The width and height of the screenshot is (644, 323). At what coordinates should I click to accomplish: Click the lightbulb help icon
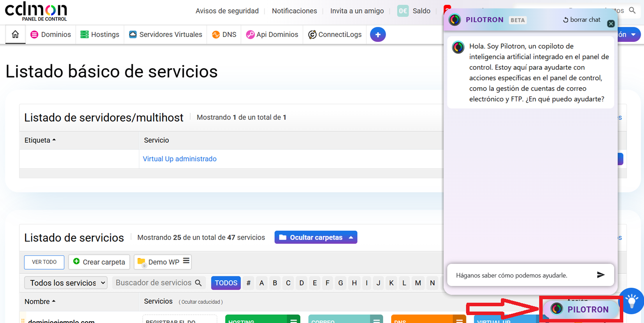coord(632,301)
